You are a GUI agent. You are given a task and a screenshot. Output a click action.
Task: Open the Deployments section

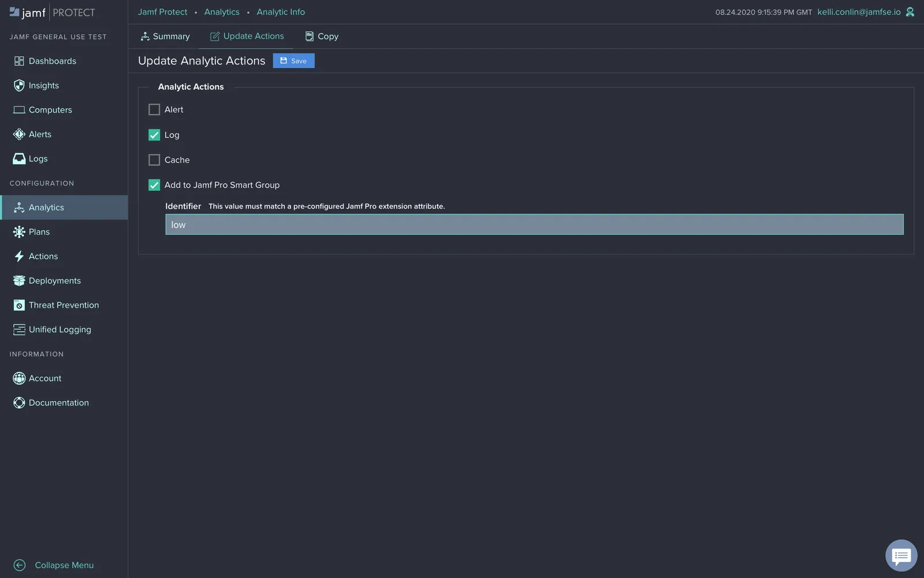[x=54, y=280]
